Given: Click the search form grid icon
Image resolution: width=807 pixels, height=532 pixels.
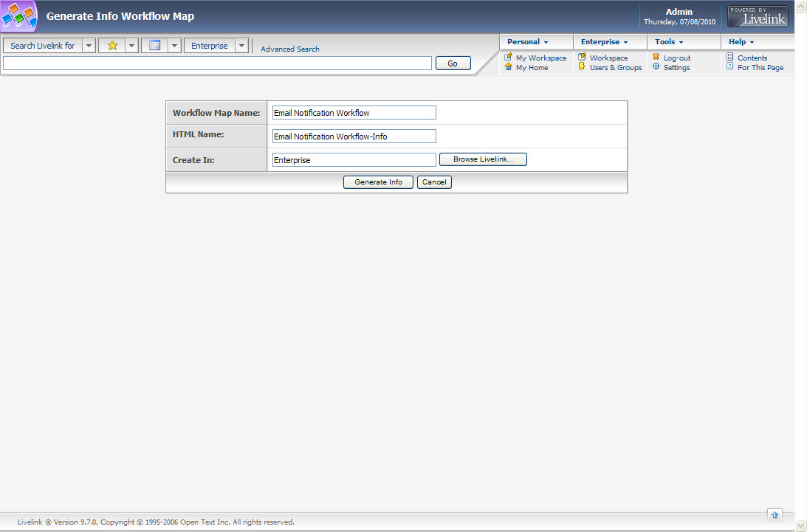Looking at the screenshot, I should click(155, 46).
